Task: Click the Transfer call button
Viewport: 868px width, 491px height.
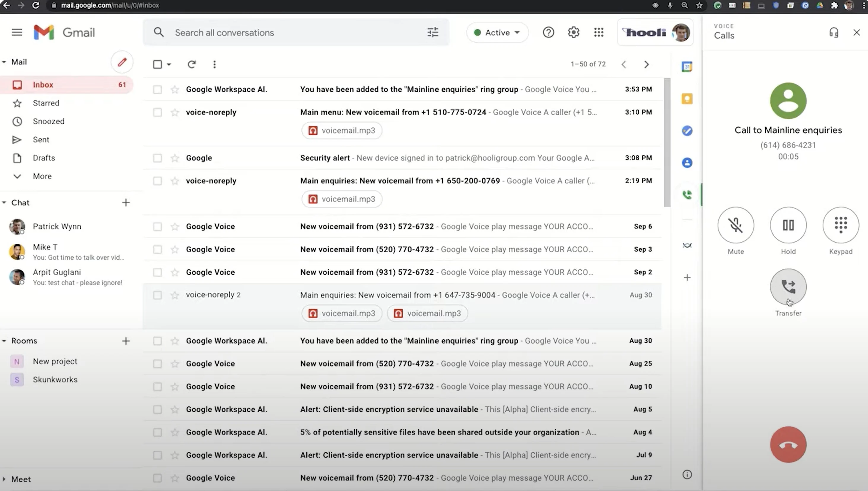Action: coord(788,286)
